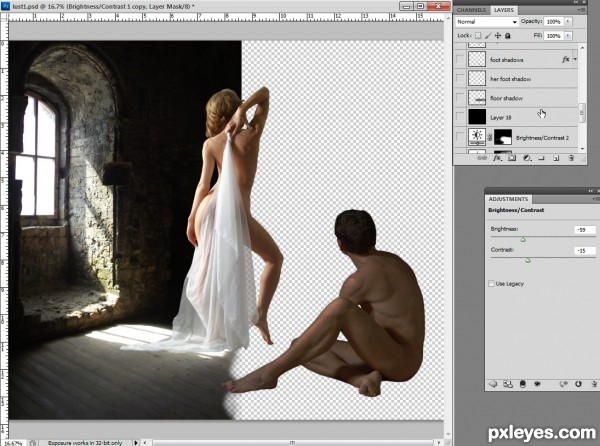
Task: Click mask link icon on Brightness/Contrast 2
Action: pyautogui.click(x=490, y=137)
